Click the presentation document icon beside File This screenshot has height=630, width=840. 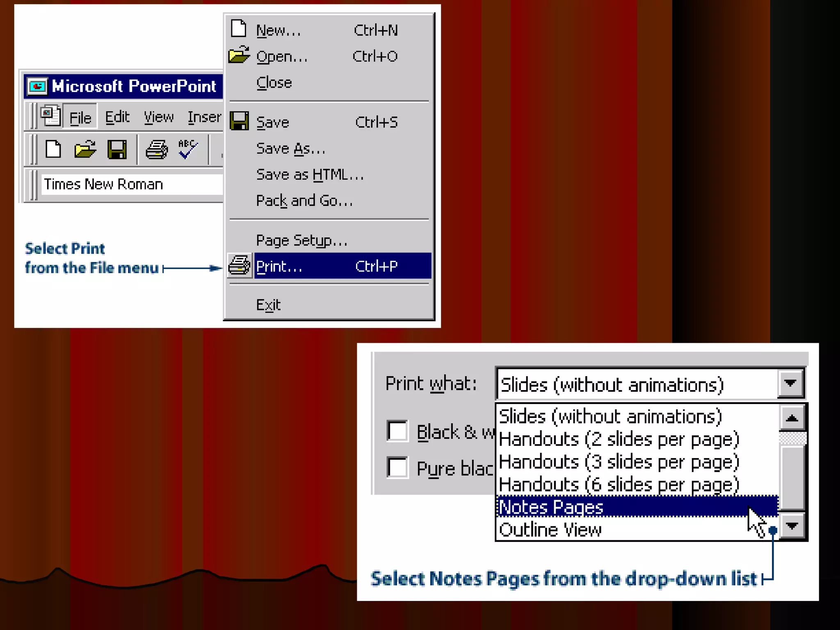click(51, 116)
